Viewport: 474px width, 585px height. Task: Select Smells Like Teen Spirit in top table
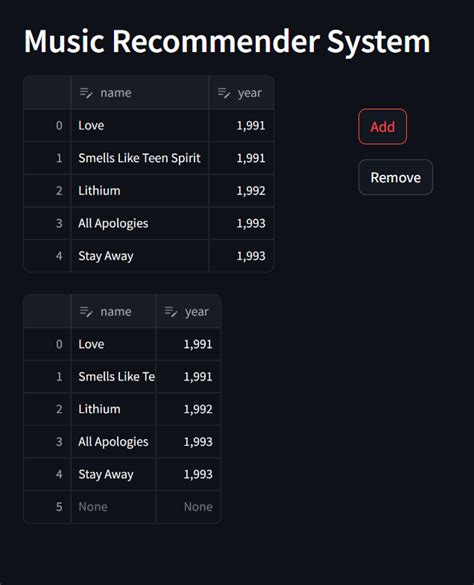(x=140, y=158)
